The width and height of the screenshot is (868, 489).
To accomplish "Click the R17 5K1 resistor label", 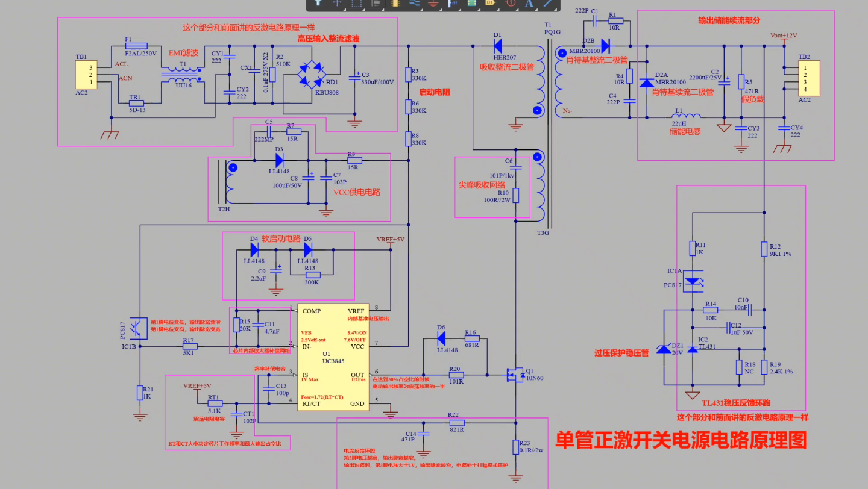I will 189,347.
